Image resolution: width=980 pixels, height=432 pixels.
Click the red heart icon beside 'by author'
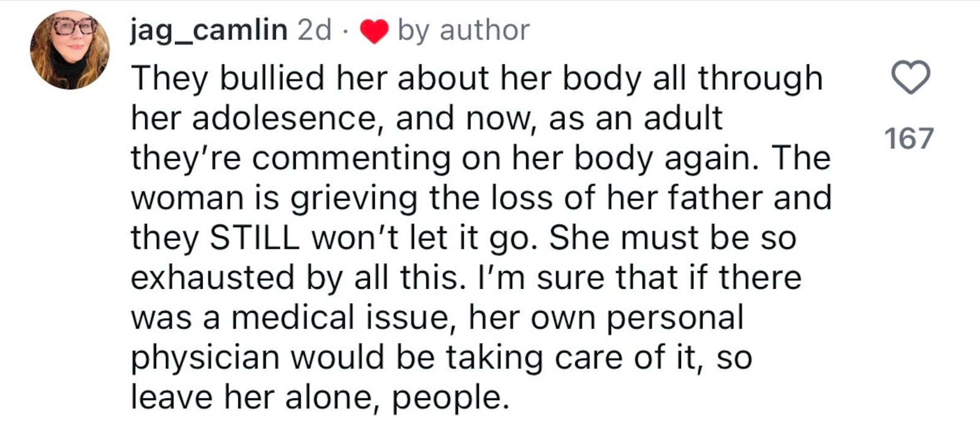pos(374,31)
